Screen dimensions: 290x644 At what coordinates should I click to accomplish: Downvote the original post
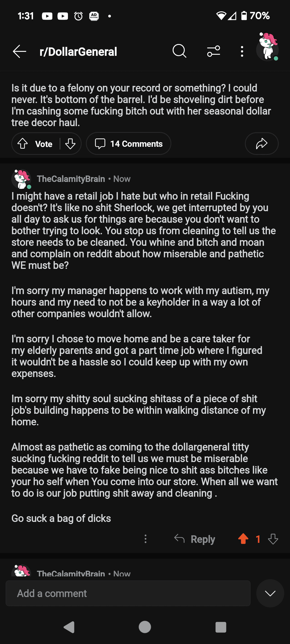[70, 144]
